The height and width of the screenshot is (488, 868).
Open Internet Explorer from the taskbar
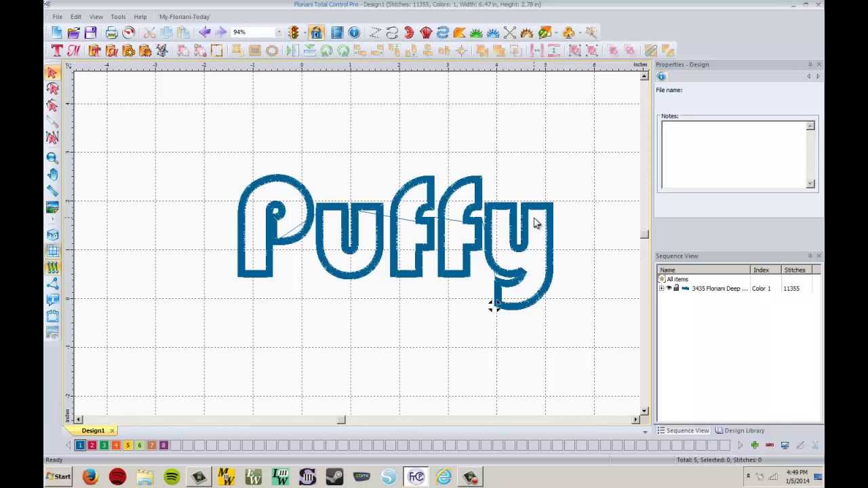[x=443, y=476]
